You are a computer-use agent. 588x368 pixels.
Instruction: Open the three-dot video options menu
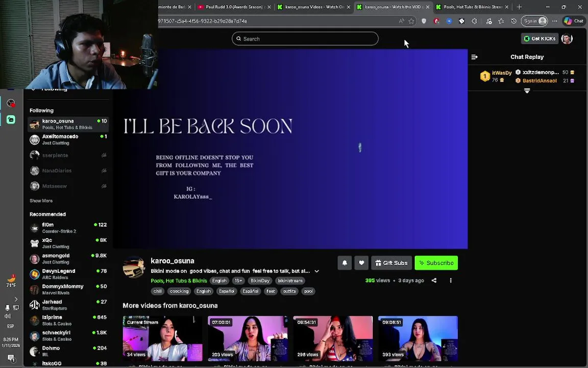[450, 281]
